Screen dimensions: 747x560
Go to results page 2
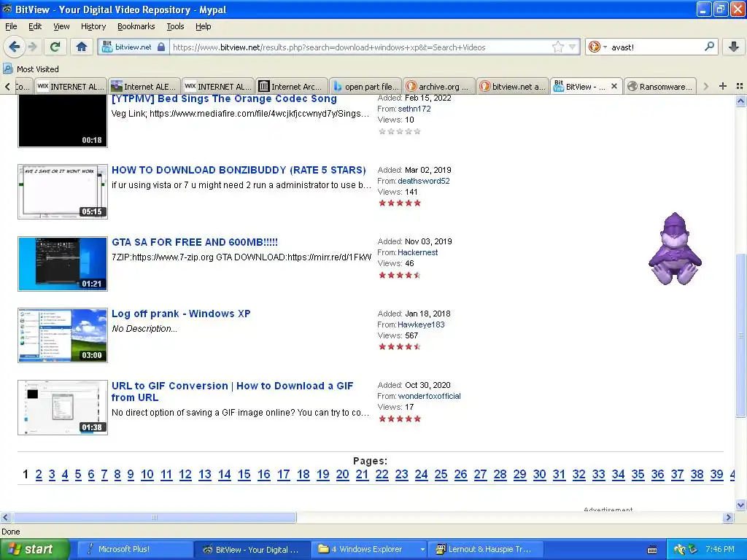pyautogui.click(x=39, y=474)
